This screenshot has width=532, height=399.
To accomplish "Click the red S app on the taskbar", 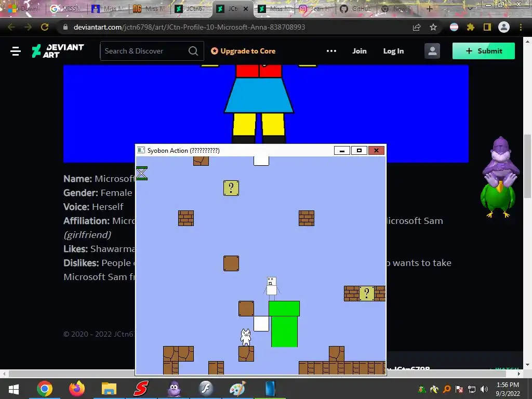I will click(141, 389).
